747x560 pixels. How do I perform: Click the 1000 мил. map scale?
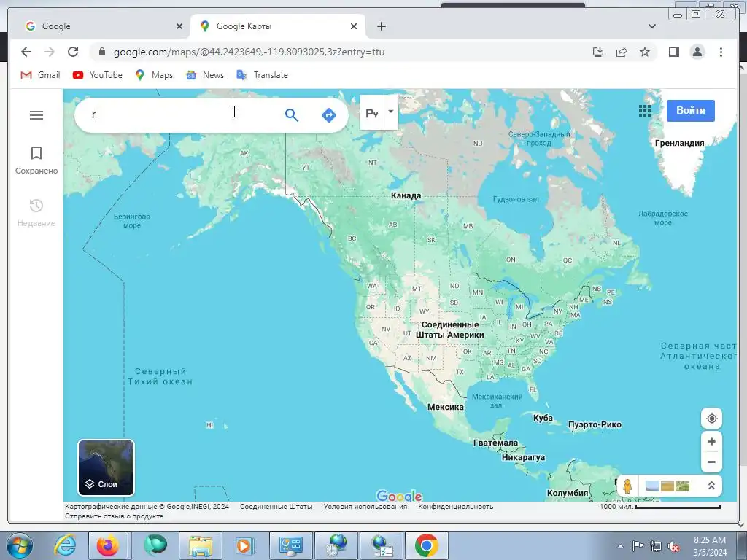pyautogui.click(x=659, y=507)
